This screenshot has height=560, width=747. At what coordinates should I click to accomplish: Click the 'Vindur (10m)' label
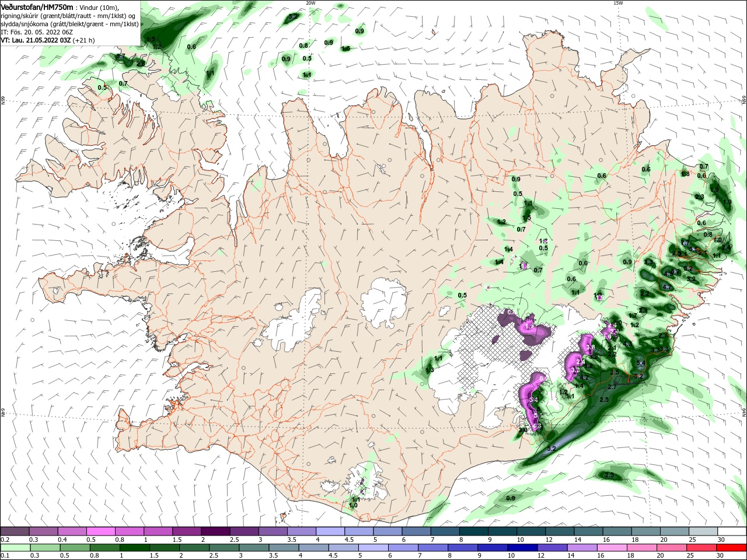pos(99,6)
